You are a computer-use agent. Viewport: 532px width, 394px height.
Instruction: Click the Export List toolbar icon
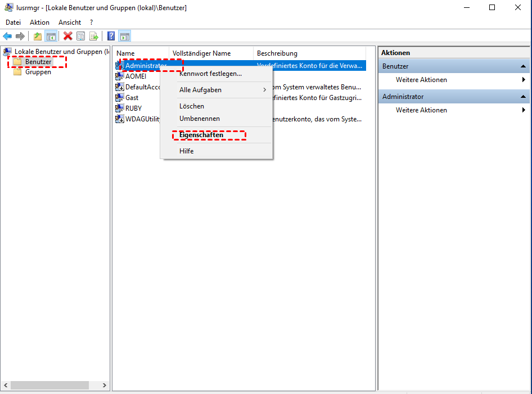click(x=94, y=36)
